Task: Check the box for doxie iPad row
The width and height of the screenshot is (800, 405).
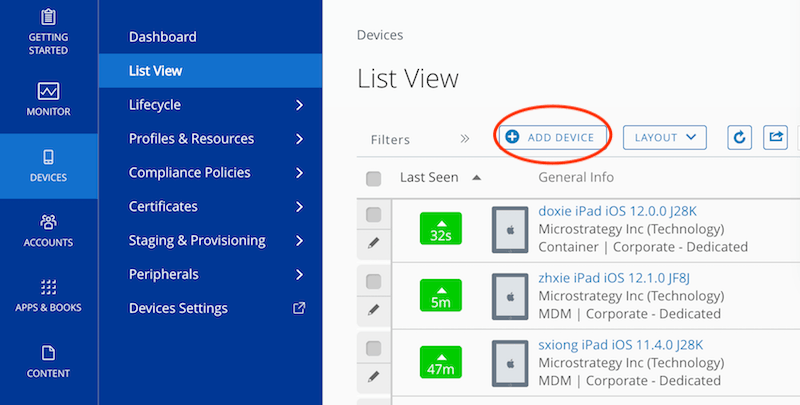Action: point(374,215)
